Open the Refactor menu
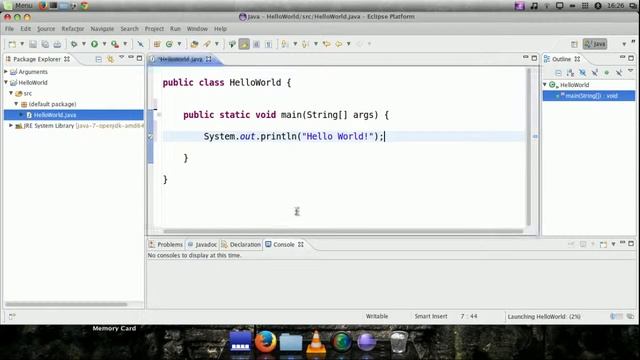The width and height of the screenshot is (640, 360). (x=73, y=29)
